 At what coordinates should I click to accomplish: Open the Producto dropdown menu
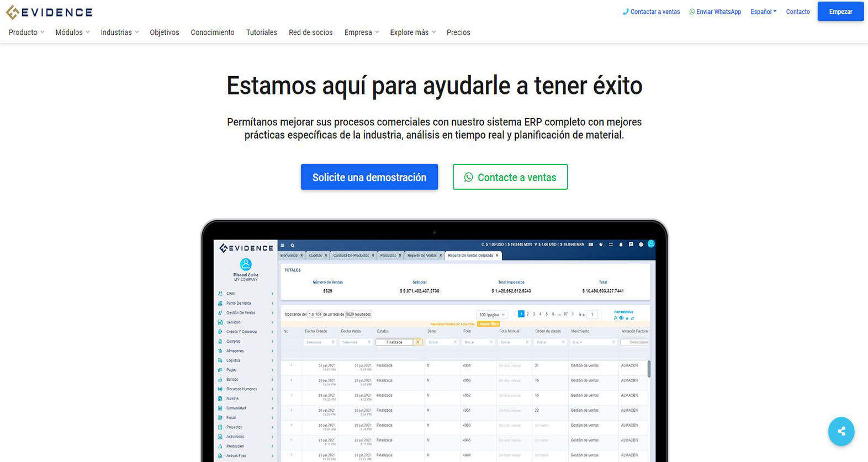pyautogui.click(x=27, y=33)
